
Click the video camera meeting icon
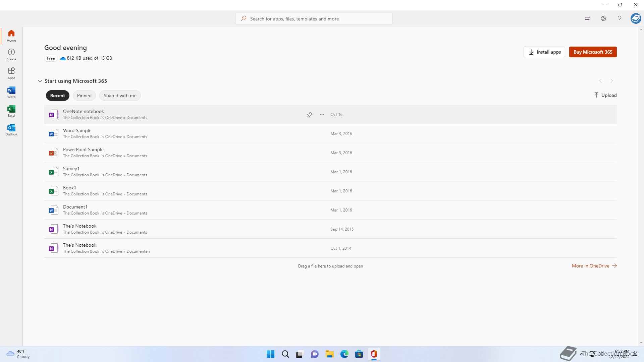[x=588, y=18]
